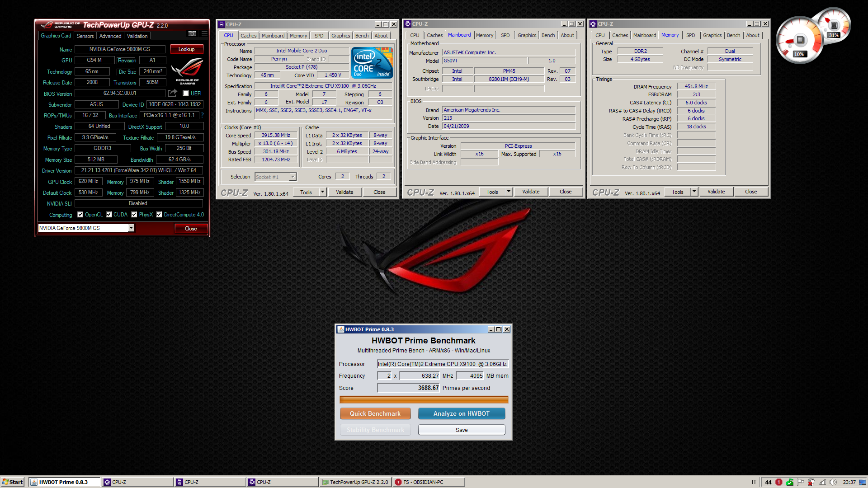Toggle the PhysX checkbox
Viewport: 868px width, 488px height.
click(x=134, y=215)
